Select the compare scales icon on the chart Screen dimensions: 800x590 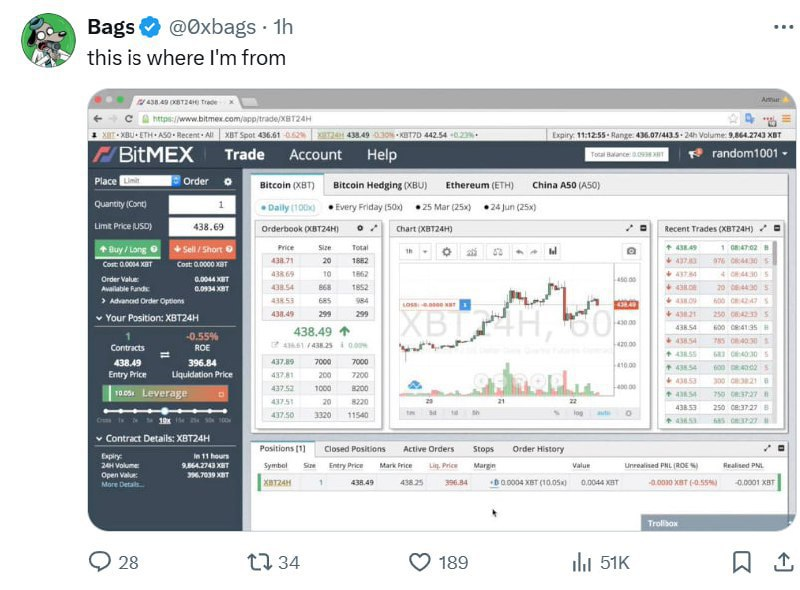click(497, 253)
